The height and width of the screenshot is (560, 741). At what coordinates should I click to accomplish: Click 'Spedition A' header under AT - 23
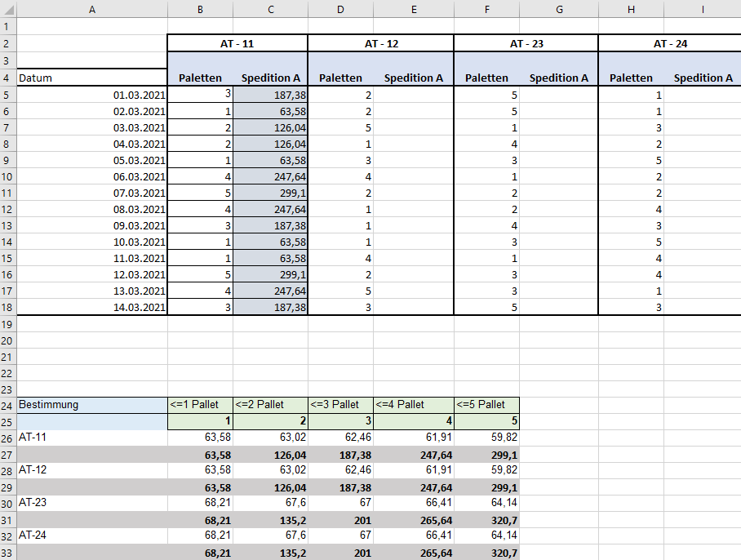pos(559,78)
